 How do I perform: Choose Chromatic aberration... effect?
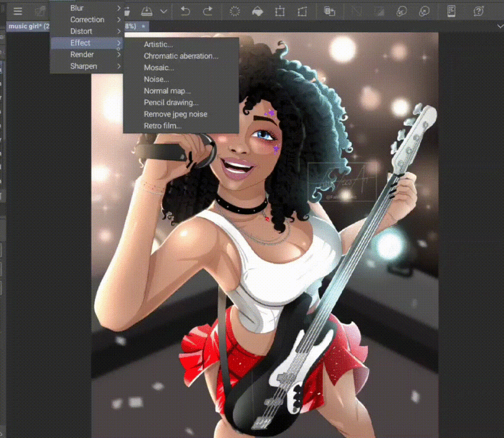[x=181, y=56]
